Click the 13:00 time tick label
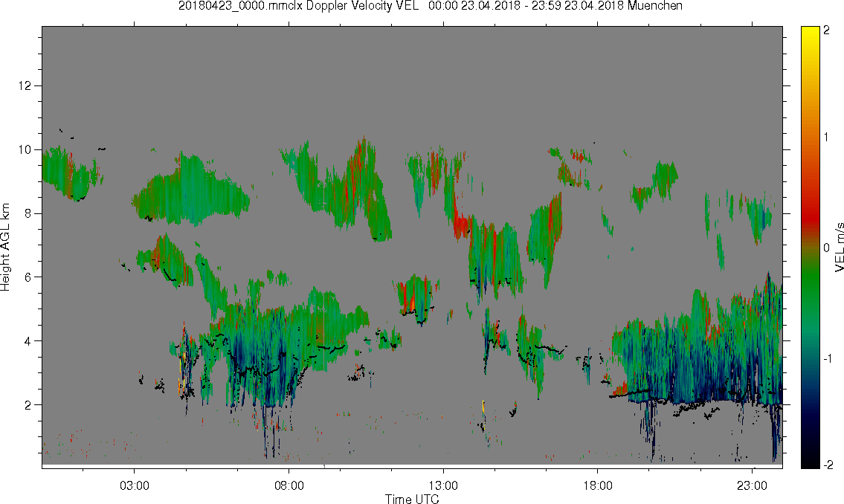The height and width of the screenshot is (504, 844). click(443, 485)
